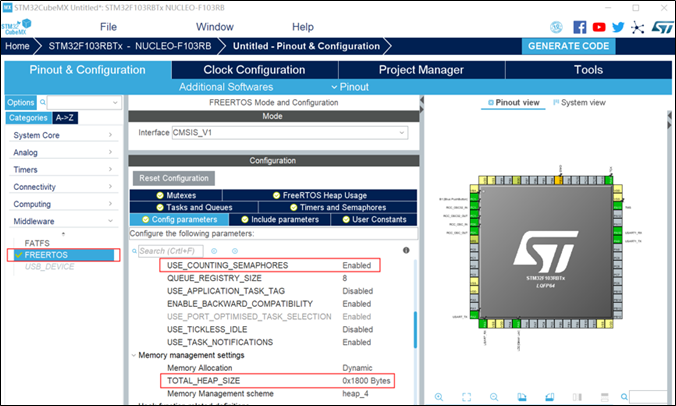The image size is (676, 406).
Task: Open the ST Twitter icon
Action: (618, 27)
